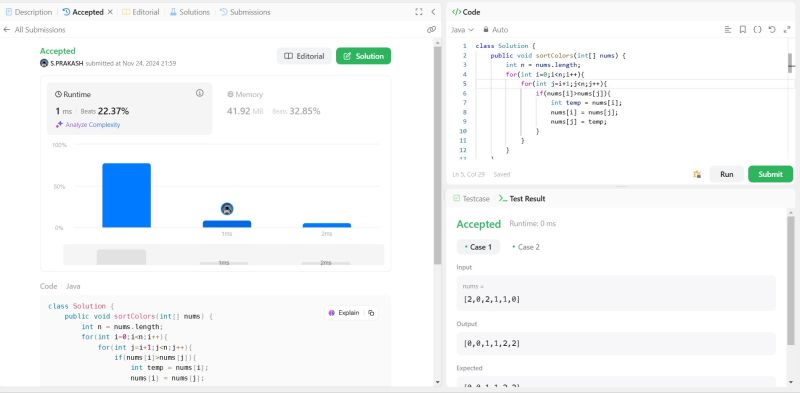Viewport: 800px width, 393px height.
Task: Copy submitted code with copy icon
Action: pyautogui.click(x=371, y=313)
